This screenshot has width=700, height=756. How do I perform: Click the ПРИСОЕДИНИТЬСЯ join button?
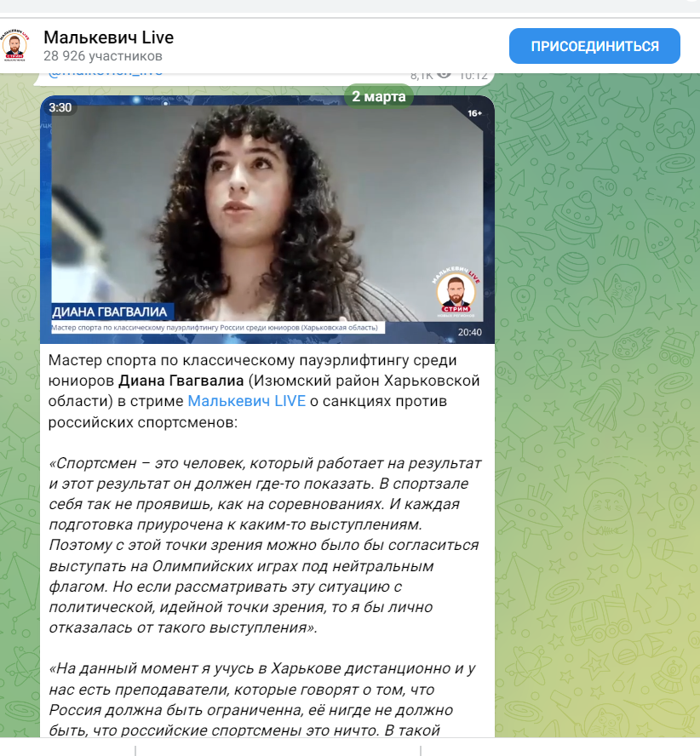pyautogui.click(x=594, y=46)
